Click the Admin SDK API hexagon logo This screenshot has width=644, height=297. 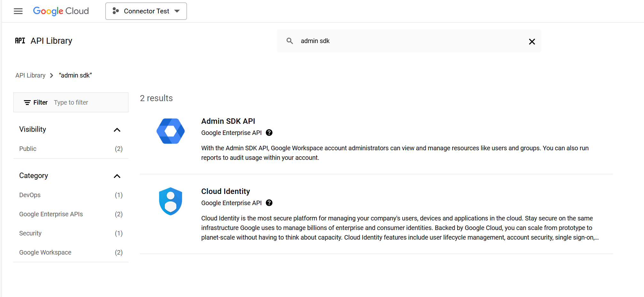(x=171, y=131)
